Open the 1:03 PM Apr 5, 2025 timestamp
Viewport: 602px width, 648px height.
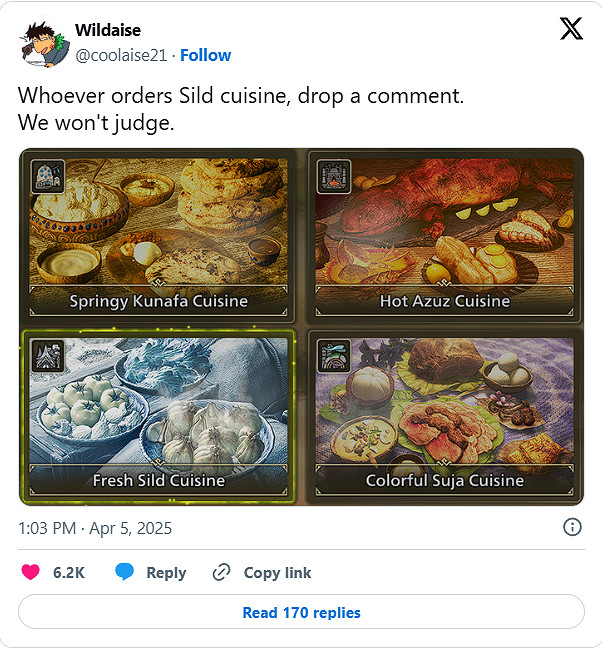95,527
